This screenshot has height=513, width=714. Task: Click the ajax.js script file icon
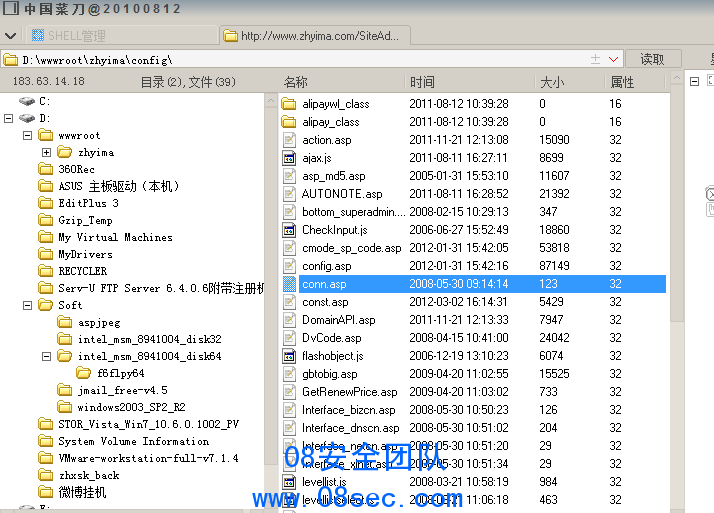point(289,158)
